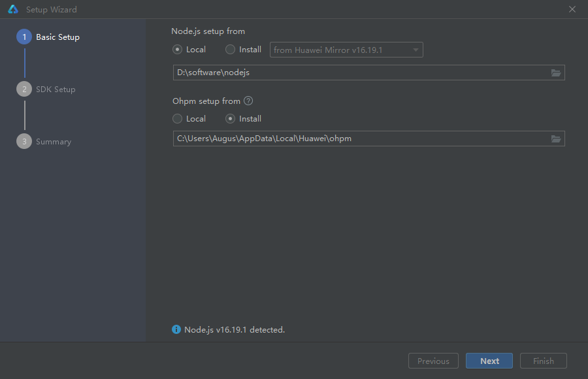Open the Ohpm setup help tooltip
The height and width of the screenshot is (379, 588).
(x=248, y=101)
